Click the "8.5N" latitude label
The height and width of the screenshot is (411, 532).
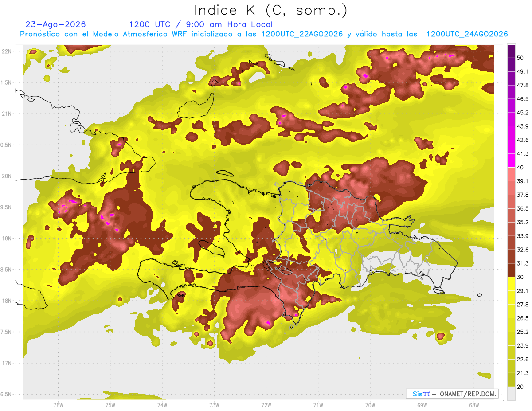tap(7, 270)
